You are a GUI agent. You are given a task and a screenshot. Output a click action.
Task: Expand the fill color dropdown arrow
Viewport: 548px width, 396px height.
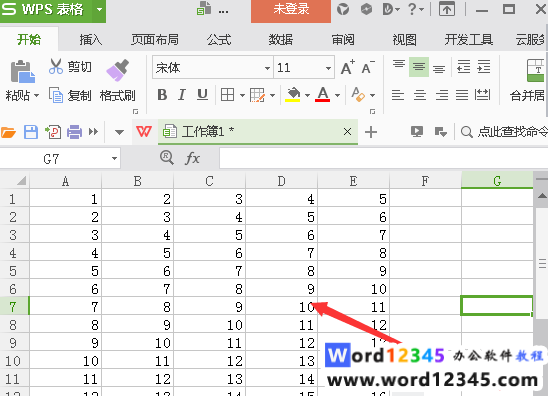(x=307, y=95)
